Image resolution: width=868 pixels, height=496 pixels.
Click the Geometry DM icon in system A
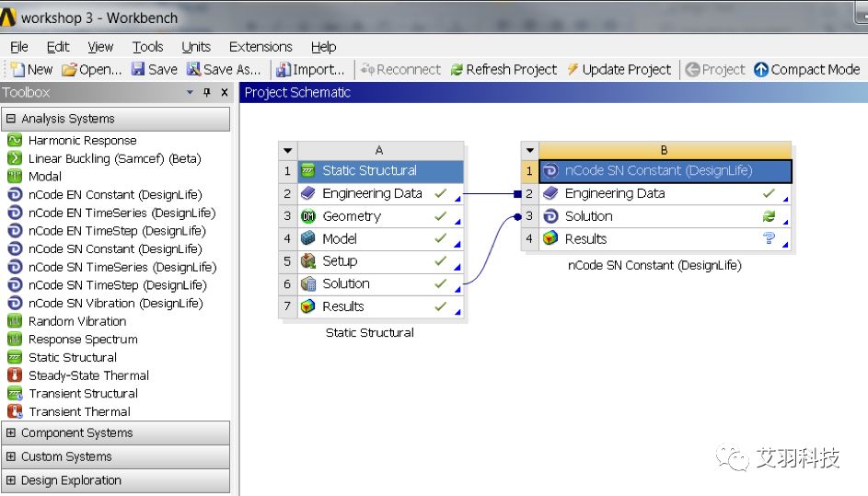point(307,216)
